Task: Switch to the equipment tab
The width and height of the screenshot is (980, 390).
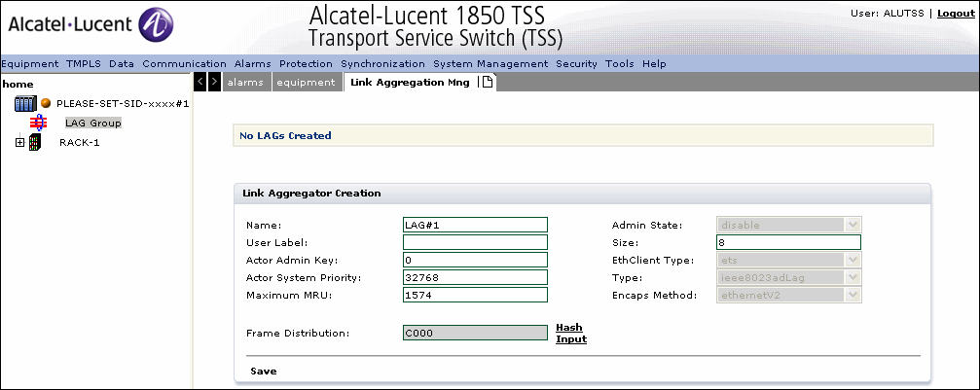Action: 307,83
